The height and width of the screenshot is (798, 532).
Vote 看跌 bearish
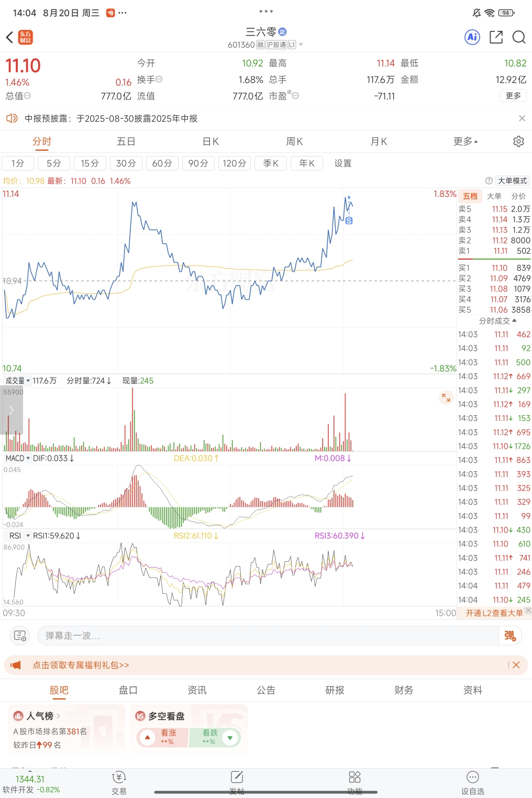click(x=215, y=737)
